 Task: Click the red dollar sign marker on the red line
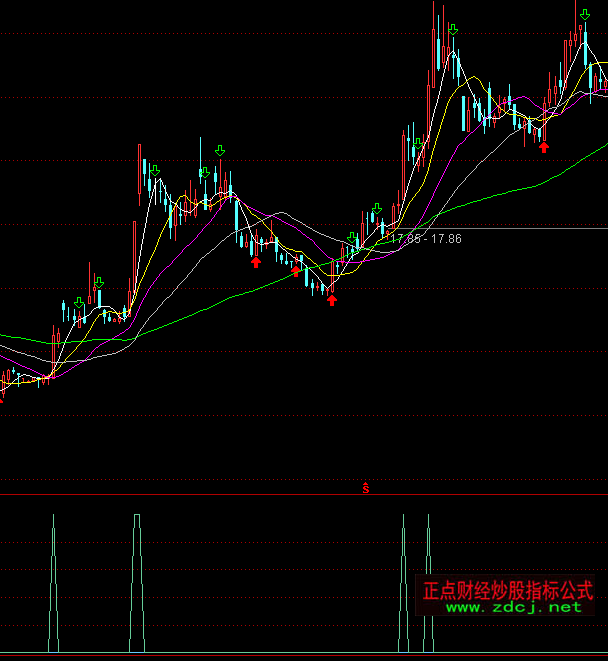tap(366, 489)
